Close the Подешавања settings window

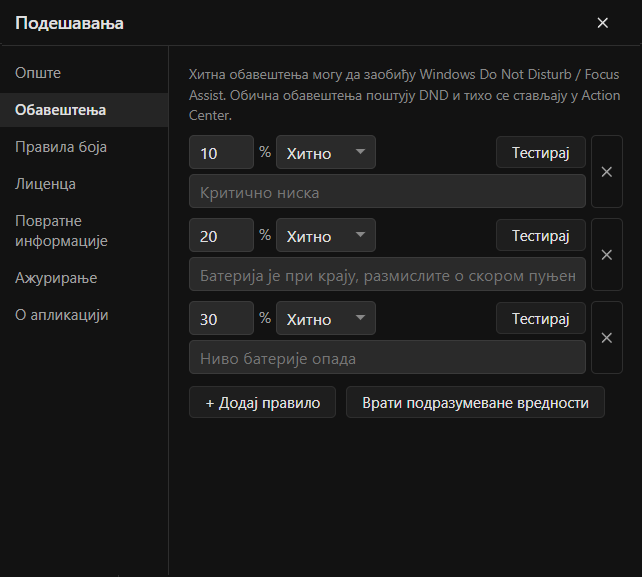(x=602, y=23)
